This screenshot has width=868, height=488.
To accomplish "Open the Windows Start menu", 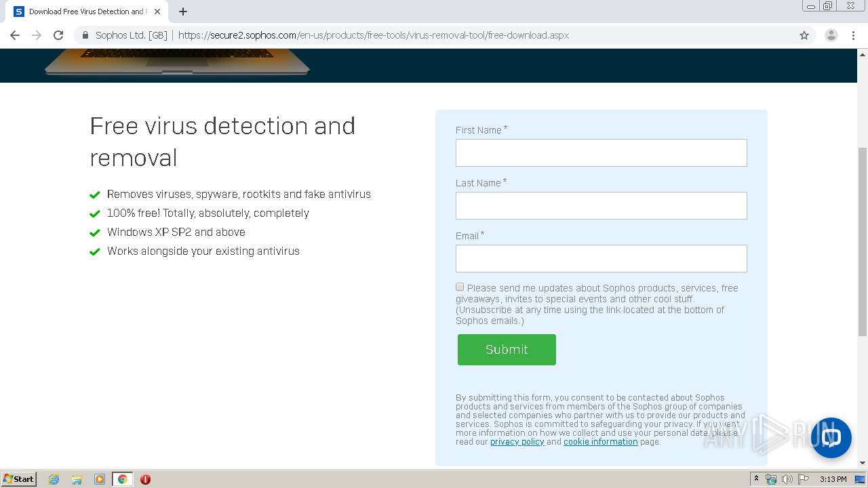I will [x=19, y=479].
